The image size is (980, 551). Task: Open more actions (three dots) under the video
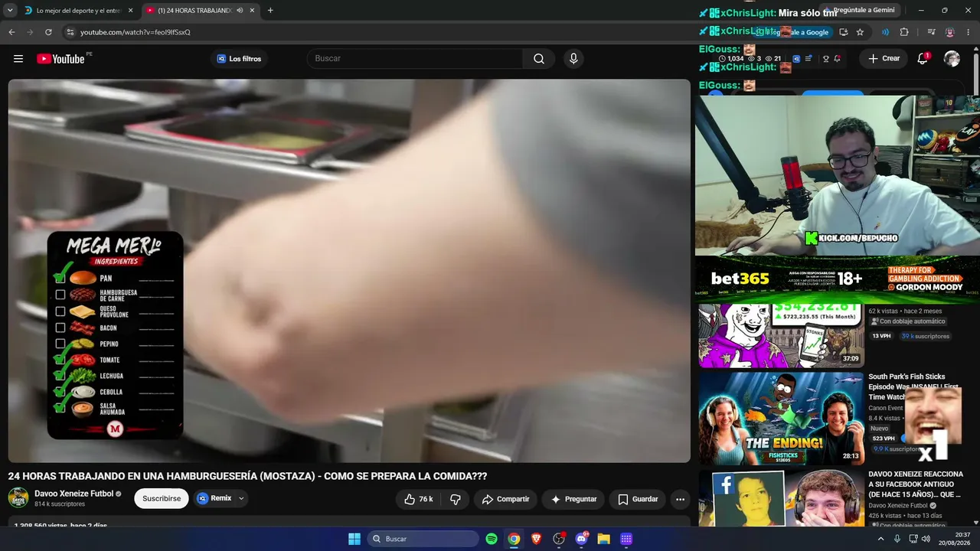[x=680, y=499]
